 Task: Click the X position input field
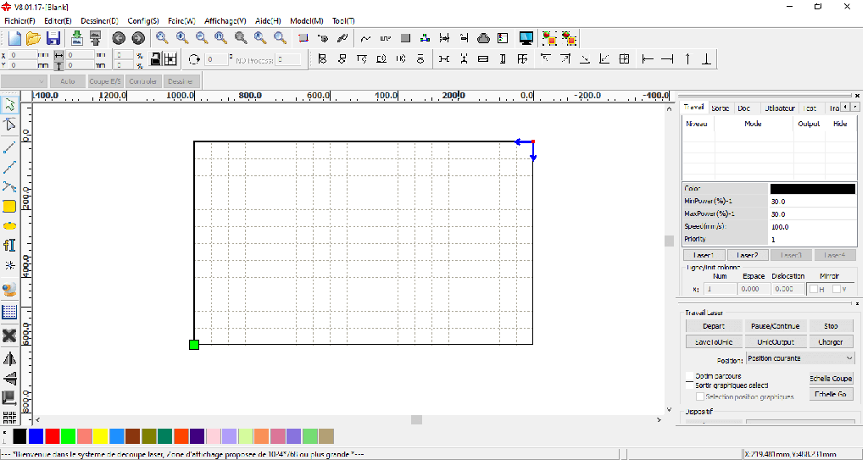[28, 55]
